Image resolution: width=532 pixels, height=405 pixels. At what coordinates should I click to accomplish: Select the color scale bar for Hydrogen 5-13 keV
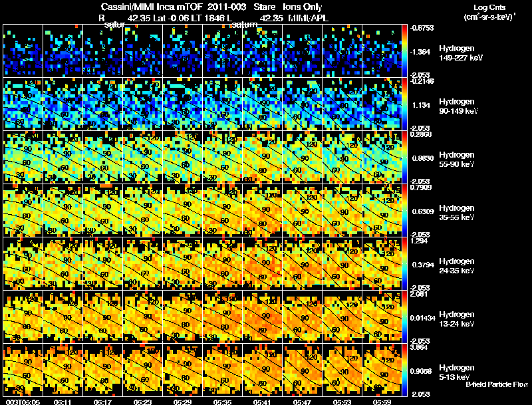(x=404, y=370)
